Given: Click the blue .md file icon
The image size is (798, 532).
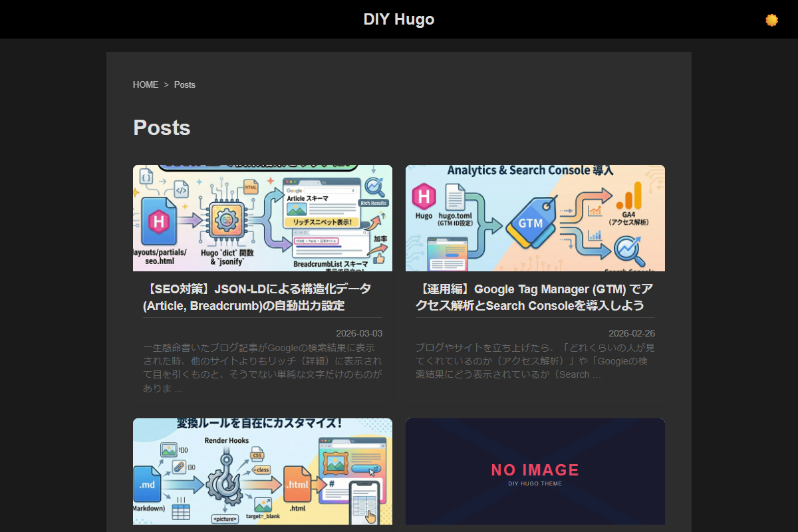Looking at the screenshot, I should [x=147, y=485].
